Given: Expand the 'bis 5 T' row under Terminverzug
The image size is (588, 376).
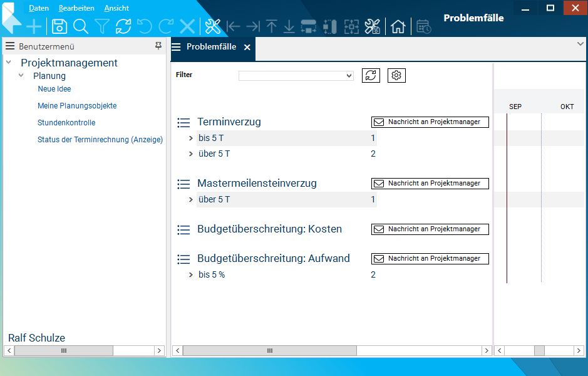Looking at the screenshot, I should (191, 138).
